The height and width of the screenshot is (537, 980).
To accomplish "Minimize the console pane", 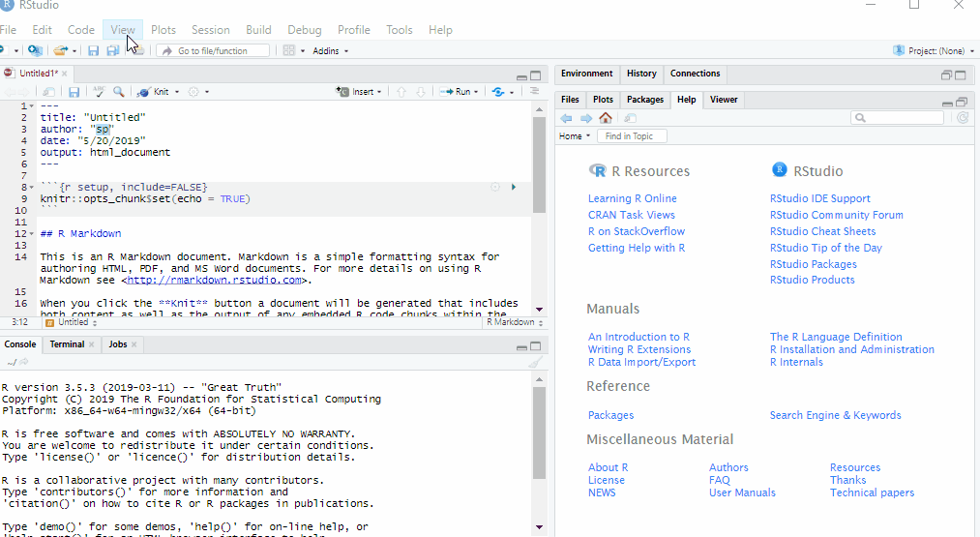I will point(521,347).
